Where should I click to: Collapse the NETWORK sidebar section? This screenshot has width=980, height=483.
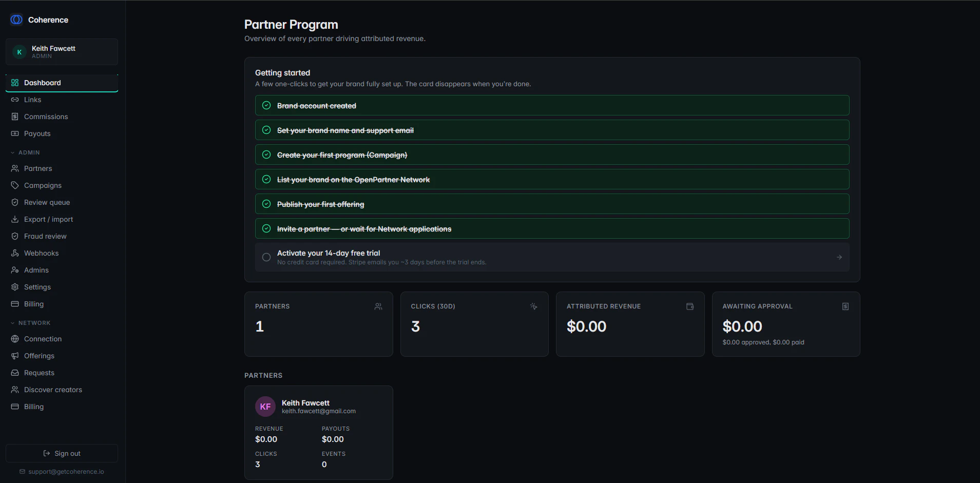30,323
